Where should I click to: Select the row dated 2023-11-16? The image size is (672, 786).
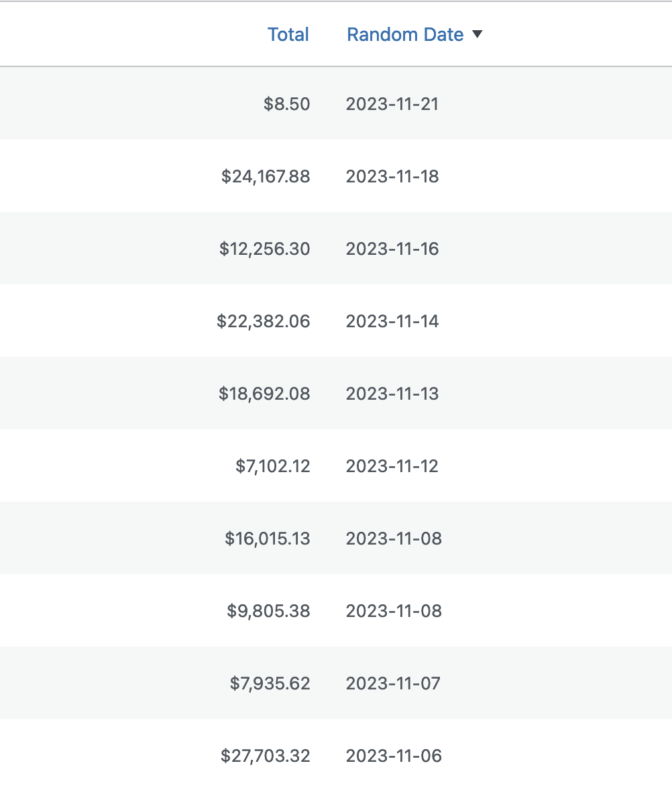(392, 249)
